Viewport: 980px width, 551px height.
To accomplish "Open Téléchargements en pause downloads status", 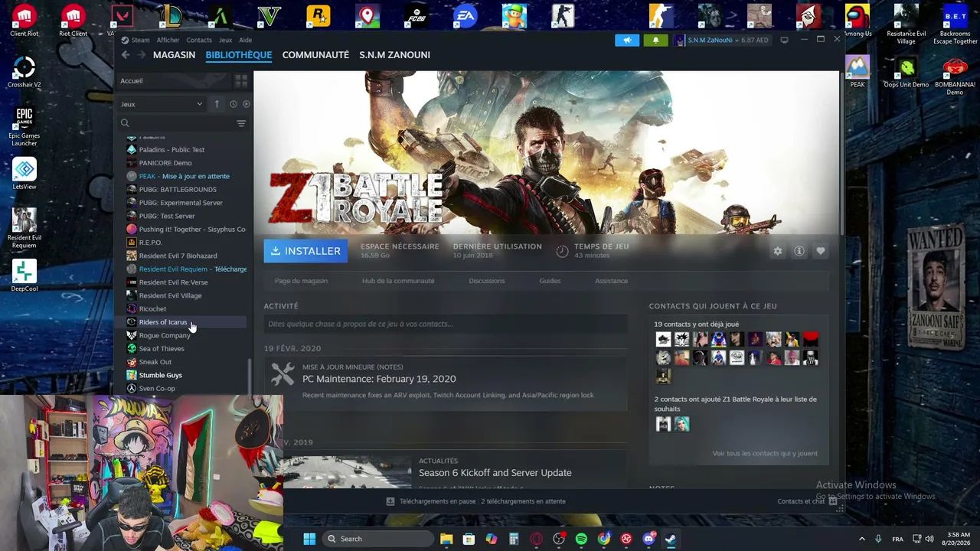I will [475, 501].
